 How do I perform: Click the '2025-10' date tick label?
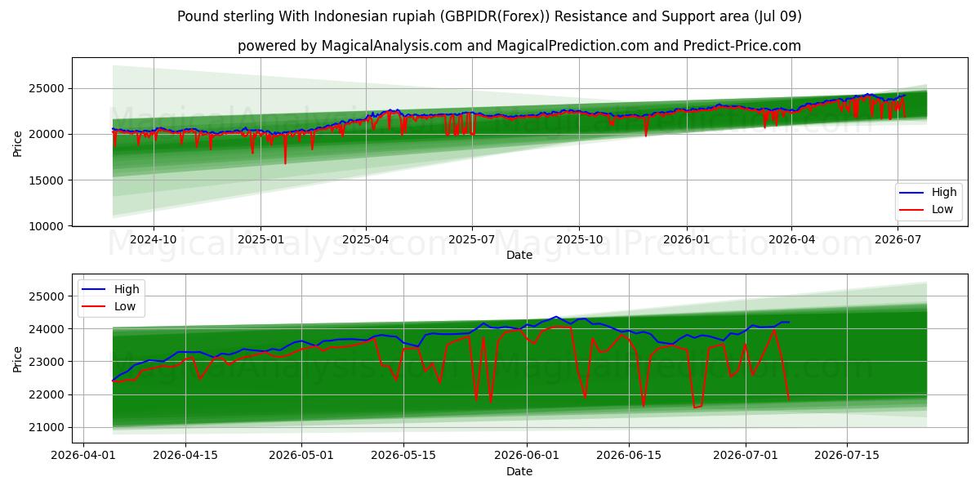[579, 239]
